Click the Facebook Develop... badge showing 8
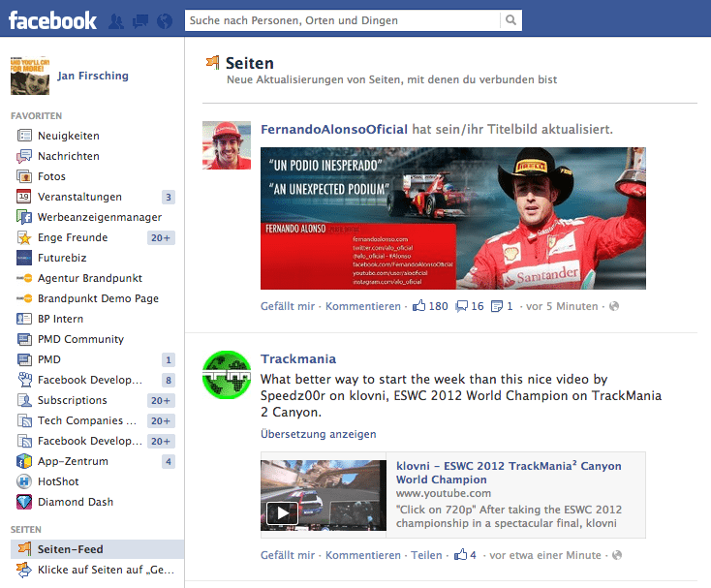Image resolution: width=711 pixels, height=588 pixels. coord(169,380)
